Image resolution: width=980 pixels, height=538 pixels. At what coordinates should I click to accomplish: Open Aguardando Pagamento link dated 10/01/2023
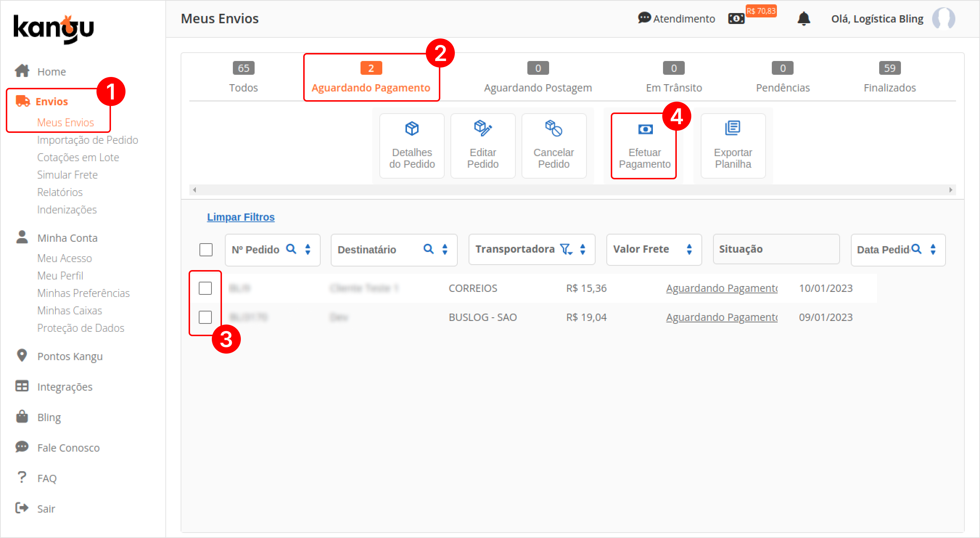pos(721,288)
